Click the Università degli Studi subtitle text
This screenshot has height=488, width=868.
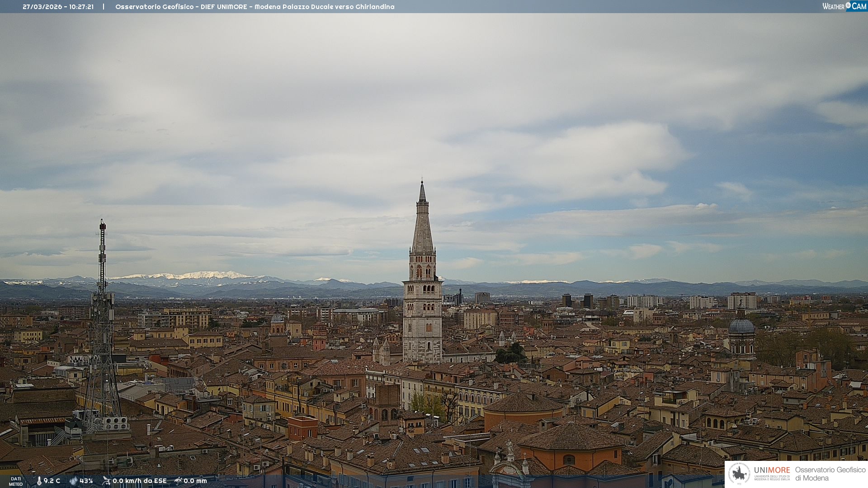click(x=772, y=478)
